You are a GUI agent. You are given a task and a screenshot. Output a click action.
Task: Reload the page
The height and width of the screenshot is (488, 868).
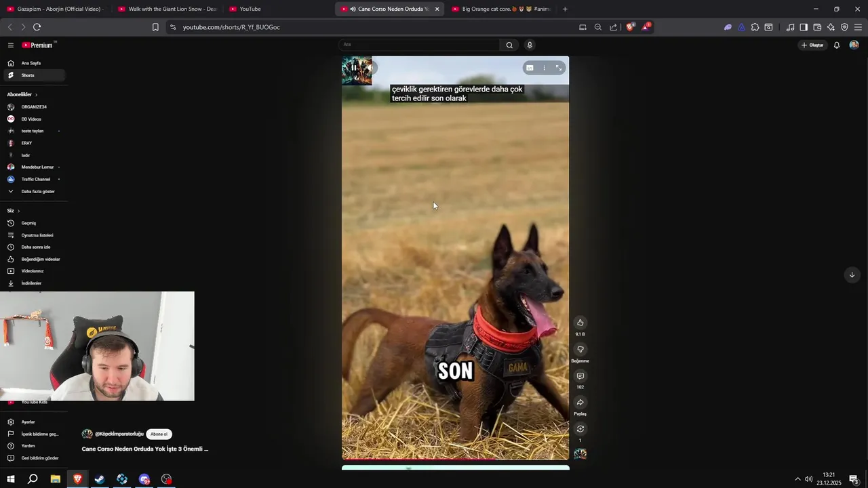click(x=37, y=27)
